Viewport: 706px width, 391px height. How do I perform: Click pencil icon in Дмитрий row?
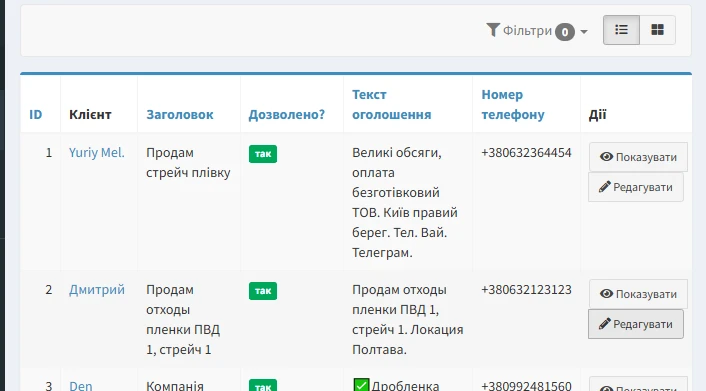tap(605, 324)
